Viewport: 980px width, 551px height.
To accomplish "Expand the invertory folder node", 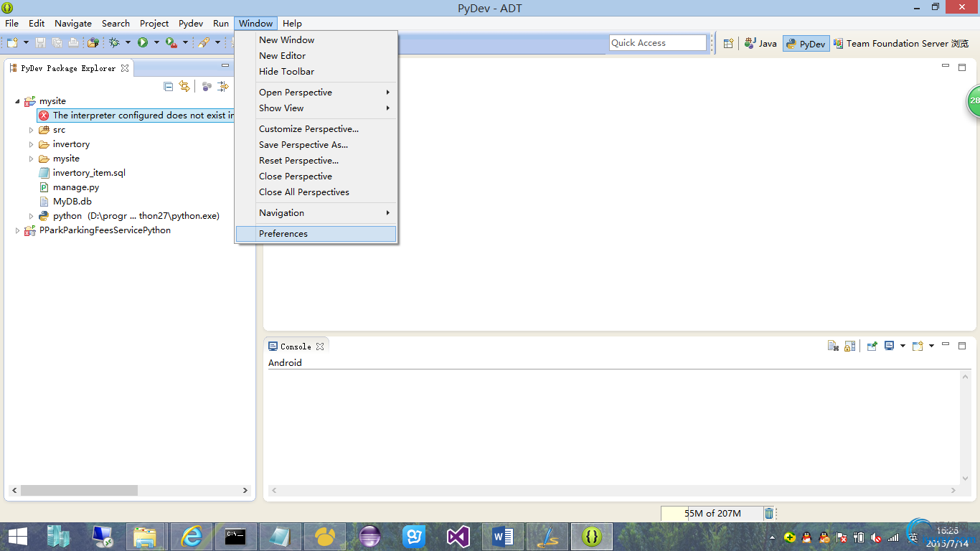I will tap(31, 144).
